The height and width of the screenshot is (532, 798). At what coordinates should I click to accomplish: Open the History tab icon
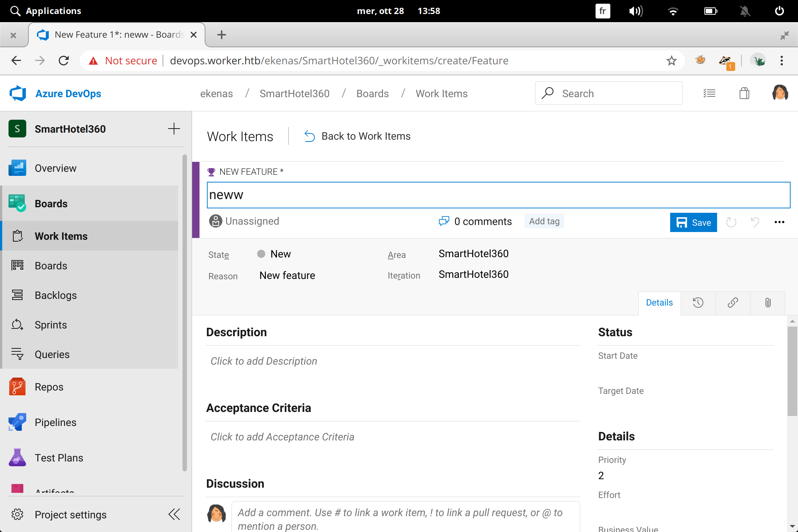698,303
